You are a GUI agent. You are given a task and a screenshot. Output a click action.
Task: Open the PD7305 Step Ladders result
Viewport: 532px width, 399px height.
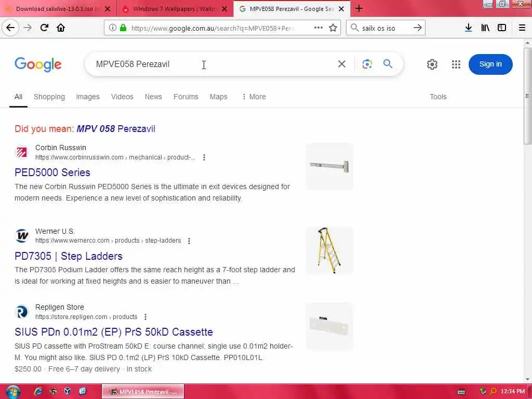[69, 256]
